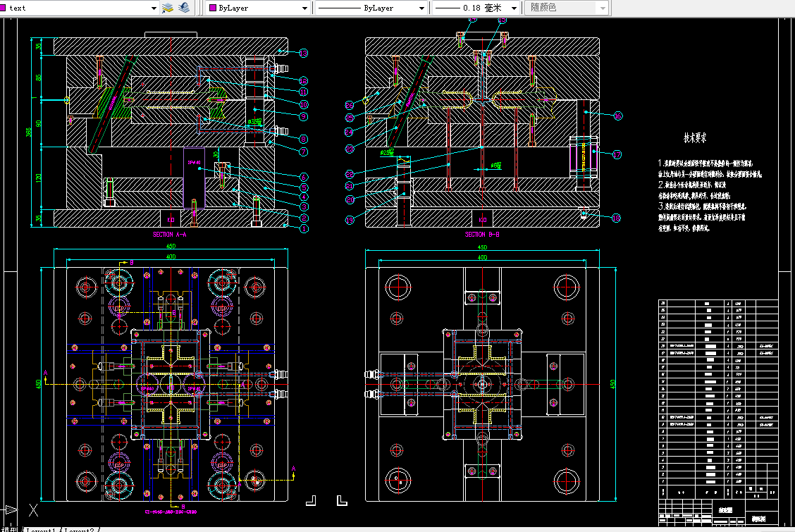Select balloon number 16 in Section B-B
795x532 pixels.
pyautogui.click(x=618, y=116)
